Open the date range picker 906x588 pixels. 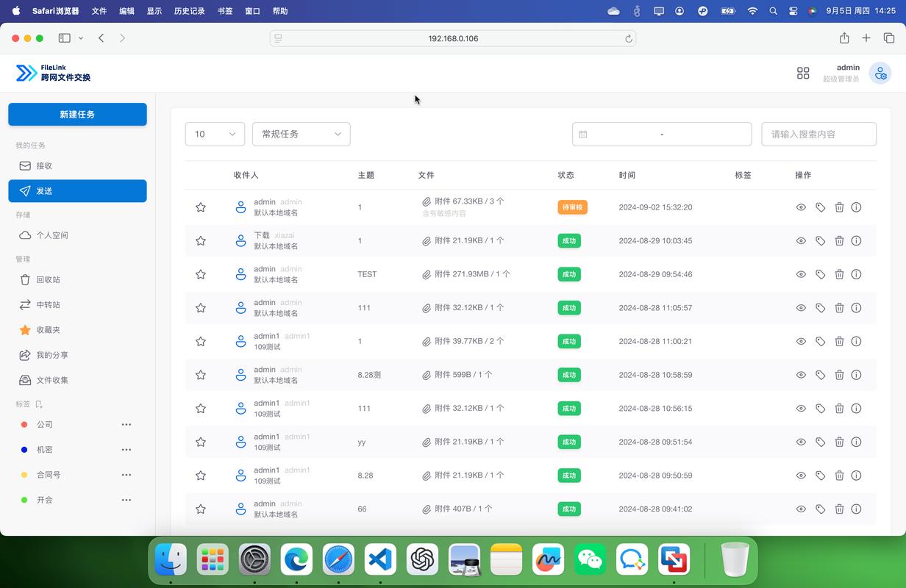click(661, 134)
